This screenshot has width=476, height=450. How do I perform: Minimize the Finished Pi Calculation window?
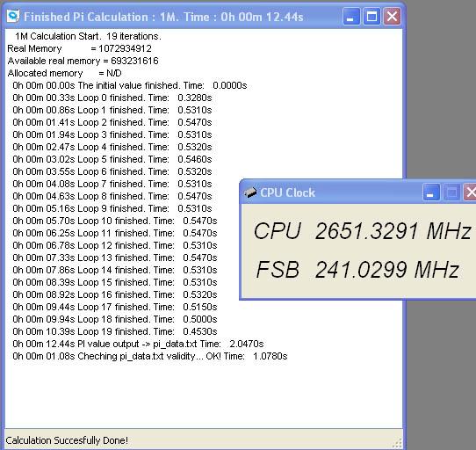tap(351, 17)
